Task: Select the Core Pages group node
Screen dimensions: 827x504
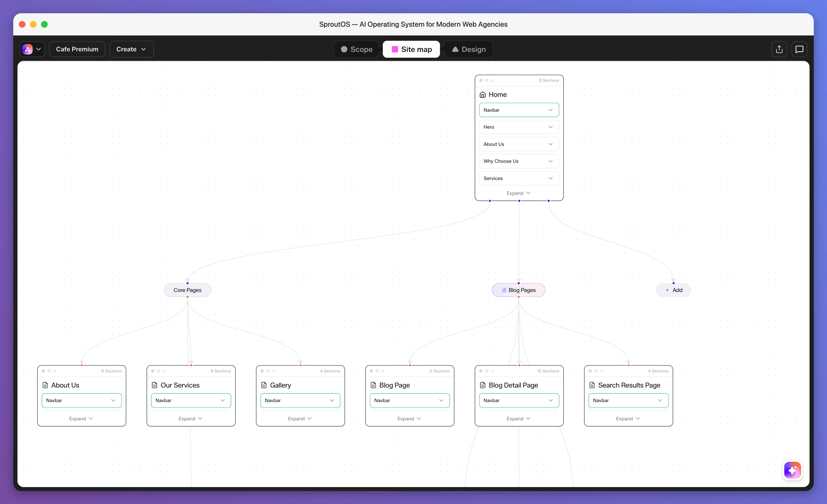Action: coord(188,290)
